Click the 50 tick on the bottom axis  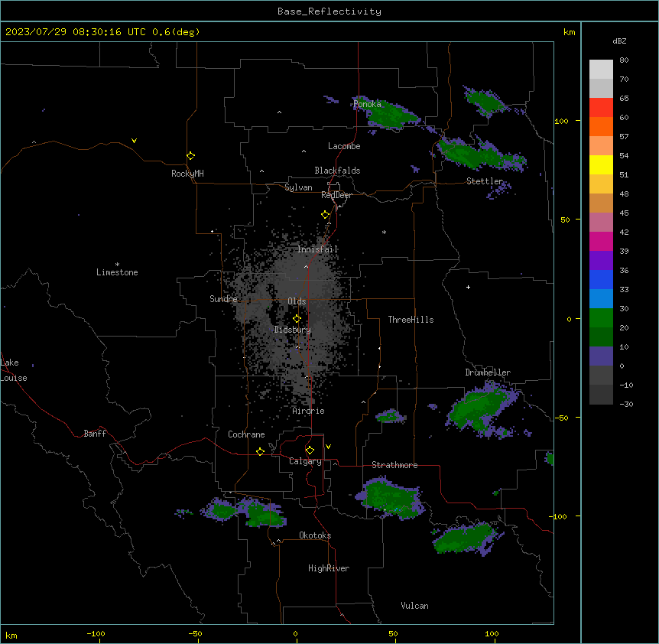tap(393, 633)
